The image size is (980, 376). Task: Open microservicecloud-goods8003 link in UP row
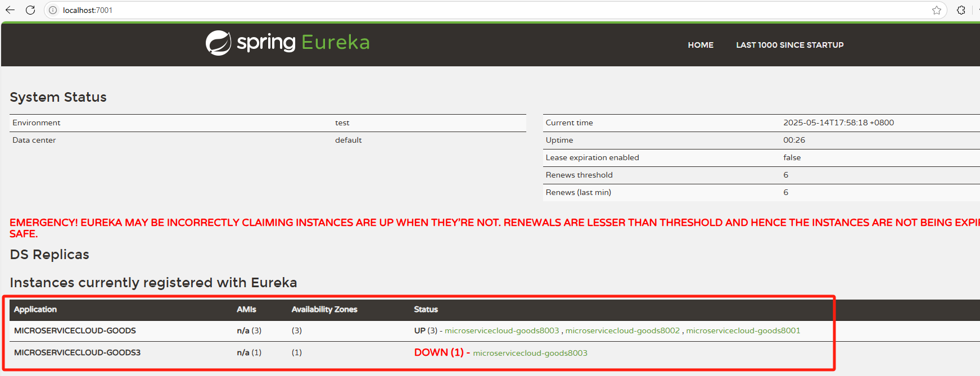tap(502, 330)
